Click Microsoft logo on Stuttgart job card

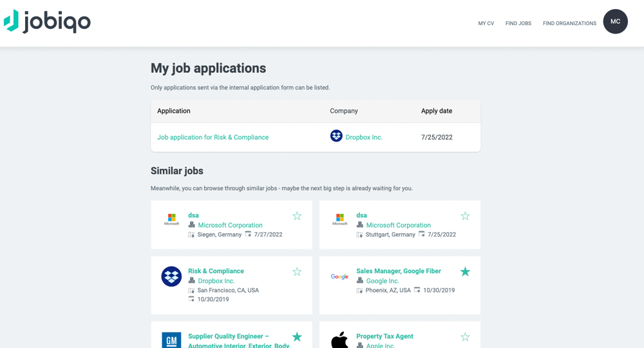(x=339, y=220)
